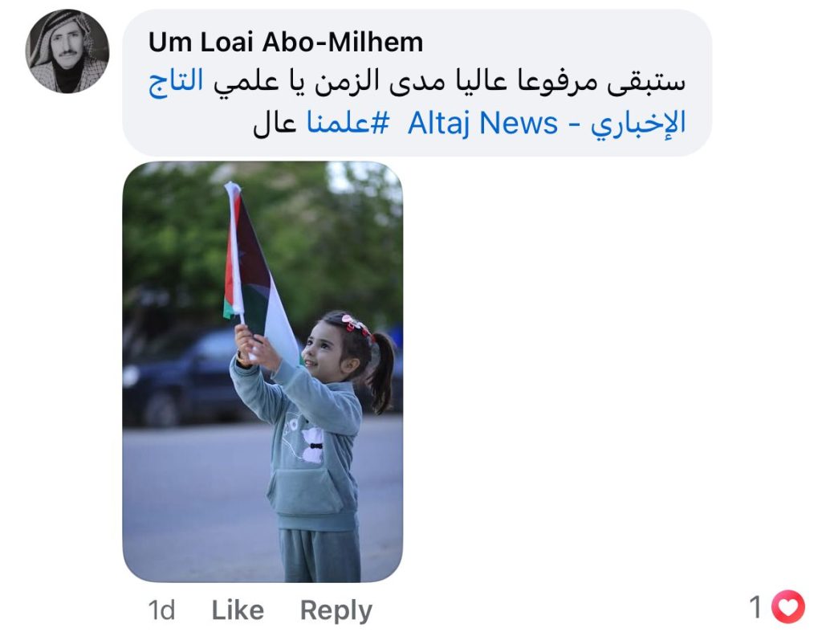The height and width of the screenshot is (644, 822).
Task: Open the الإخباري part of the page tag
Action: [x=638, y=124]
